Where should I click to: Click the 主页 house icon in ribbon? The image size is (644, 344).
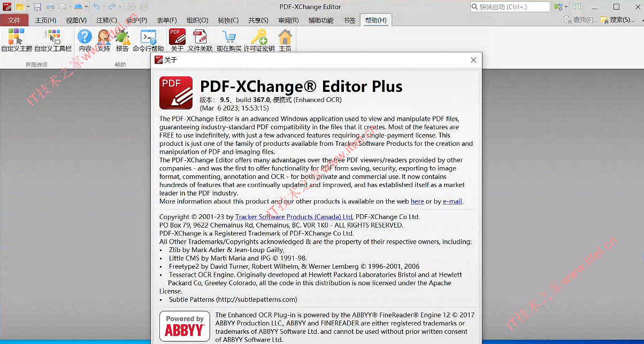[x=285, y=40]
